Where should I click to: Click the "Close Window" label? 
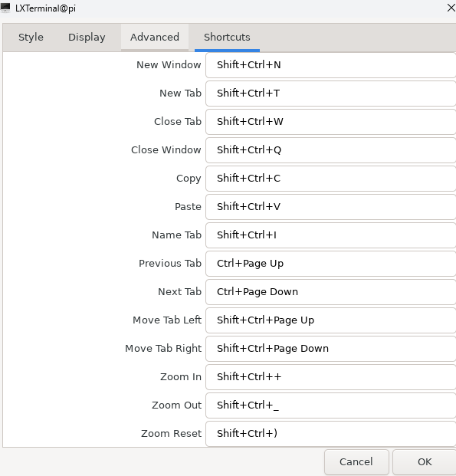click(166, 150)
